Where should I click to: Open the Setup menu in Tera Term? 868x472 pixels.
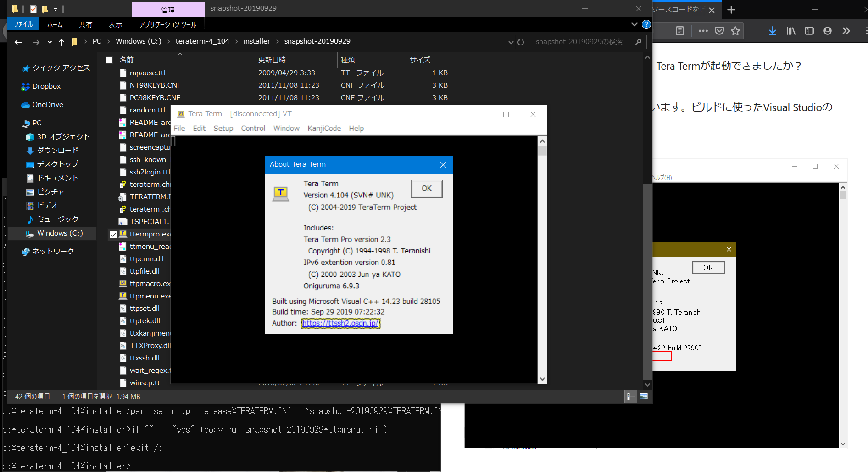223,129
